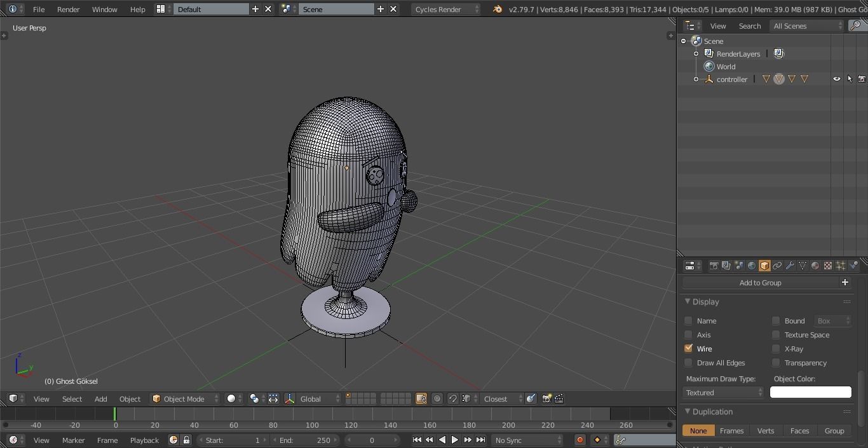Viewport: 868px width, 448px height.
Task: Open the Texture checkerboard tab
Action: point(828,266)
